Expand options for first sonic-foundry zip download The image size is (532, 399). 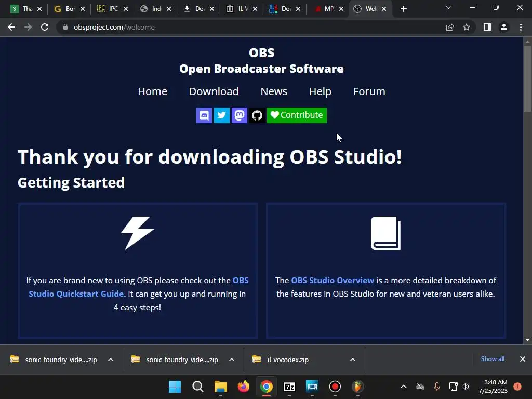click(x=111, y=360)
